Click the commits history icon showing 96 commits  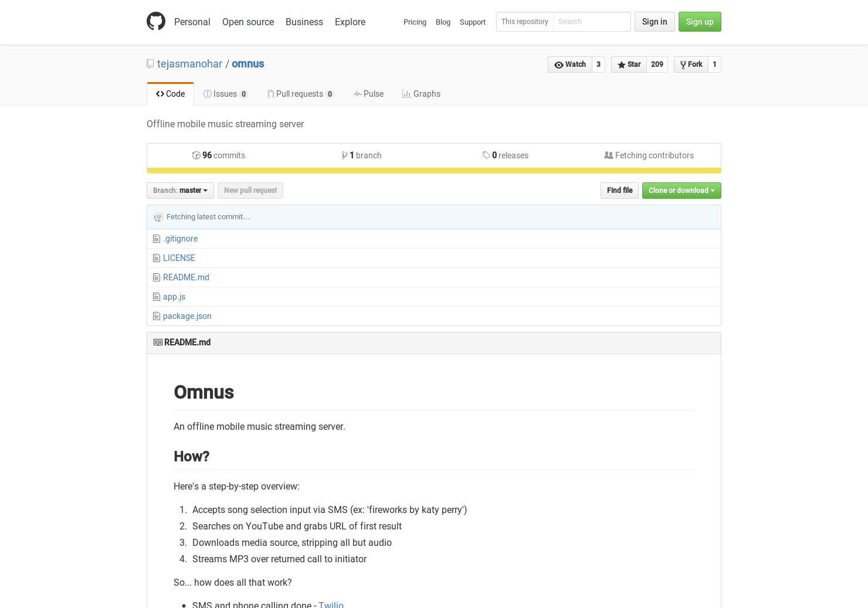coord(196,155)
